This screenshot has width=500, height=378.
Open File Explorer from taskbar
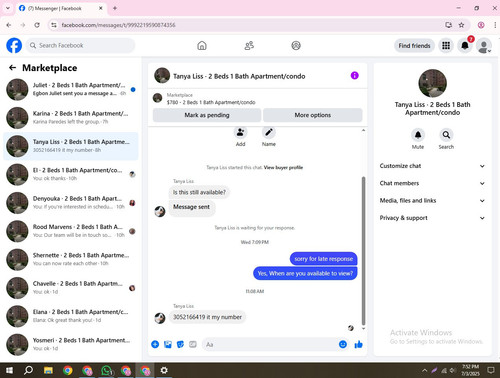click(x=48, y=370)
